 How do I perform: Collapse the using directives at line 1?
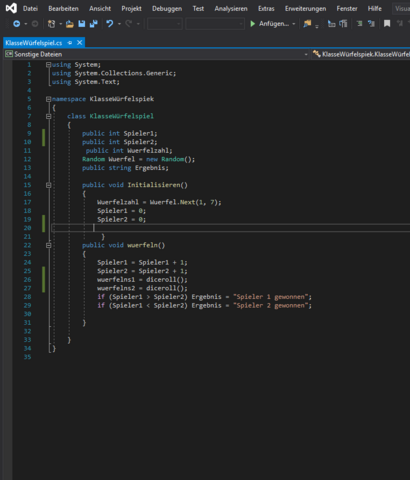(48, 65)
